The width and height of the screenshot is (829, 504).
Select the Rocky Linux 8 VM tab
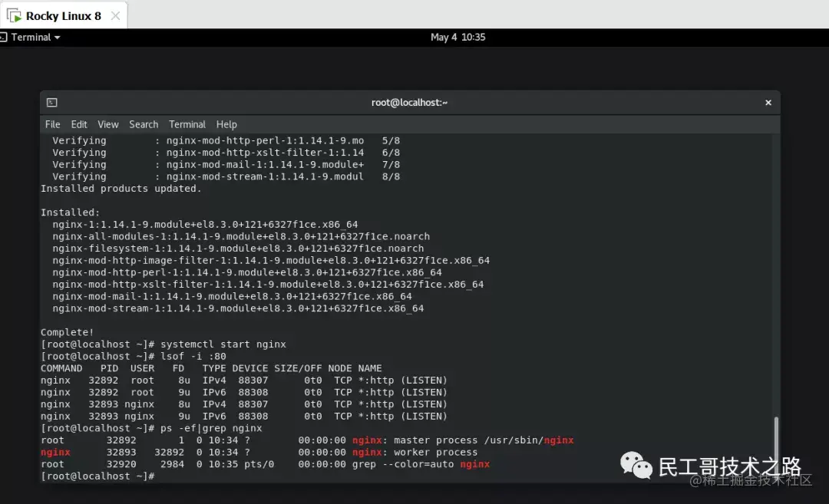(x=63, y=16)
